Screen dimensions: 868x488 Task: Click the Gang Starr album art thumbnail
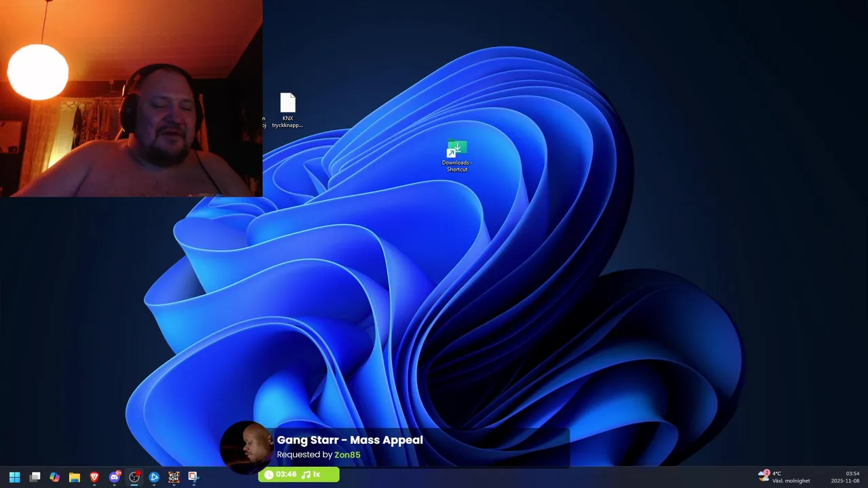point(247,446)
